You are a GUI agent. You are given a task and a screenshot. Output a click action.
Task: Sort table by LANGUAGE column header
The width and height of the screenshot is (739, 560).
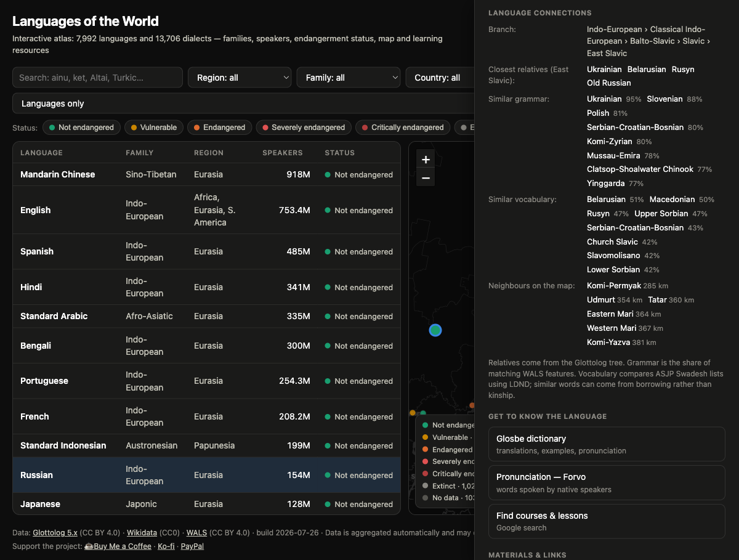(x=41, y=153)
